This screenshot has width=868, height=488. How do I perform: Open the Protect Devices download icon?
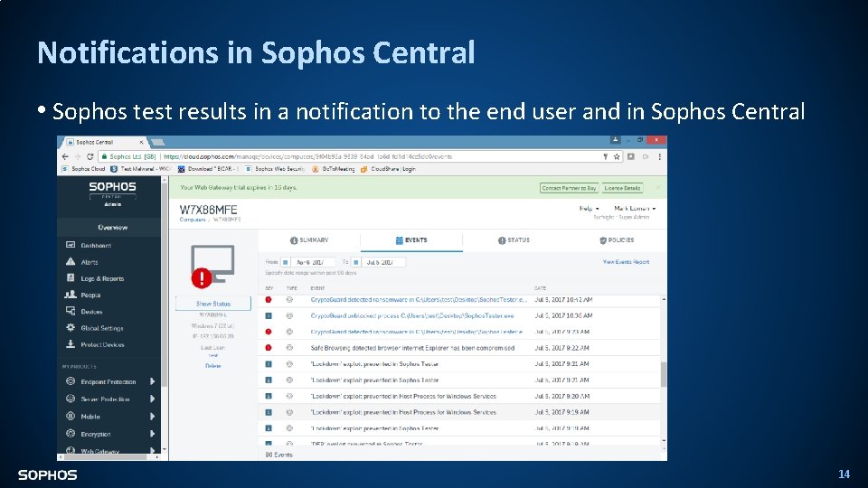tap(71, 344)
